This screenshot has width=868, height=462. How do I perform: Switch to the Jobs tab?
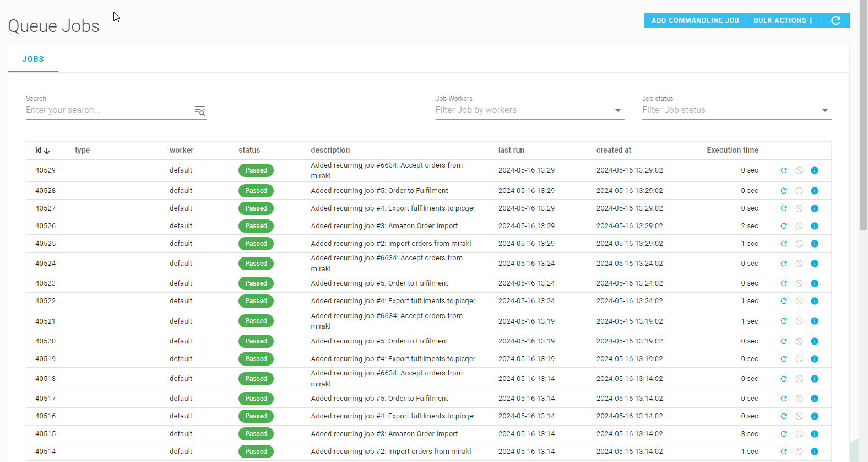coord(33,59)
